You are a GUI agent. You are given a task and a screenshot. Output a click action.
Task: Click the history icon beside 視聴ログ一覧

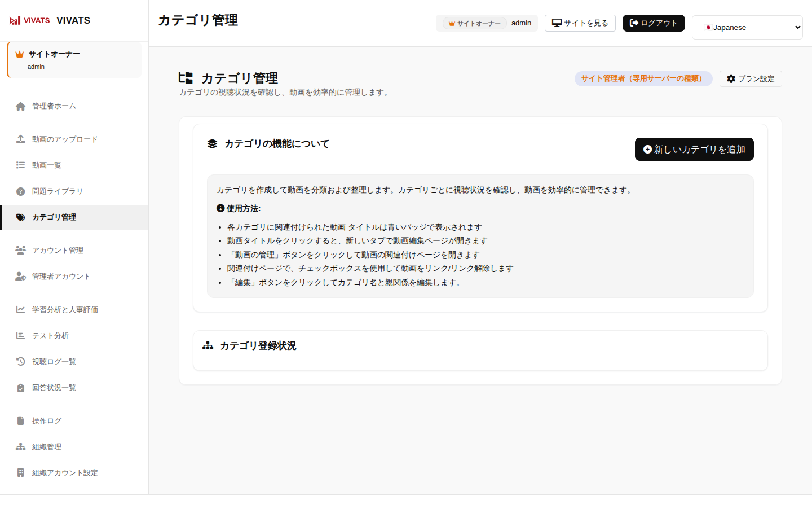click(x=21, y=361)
